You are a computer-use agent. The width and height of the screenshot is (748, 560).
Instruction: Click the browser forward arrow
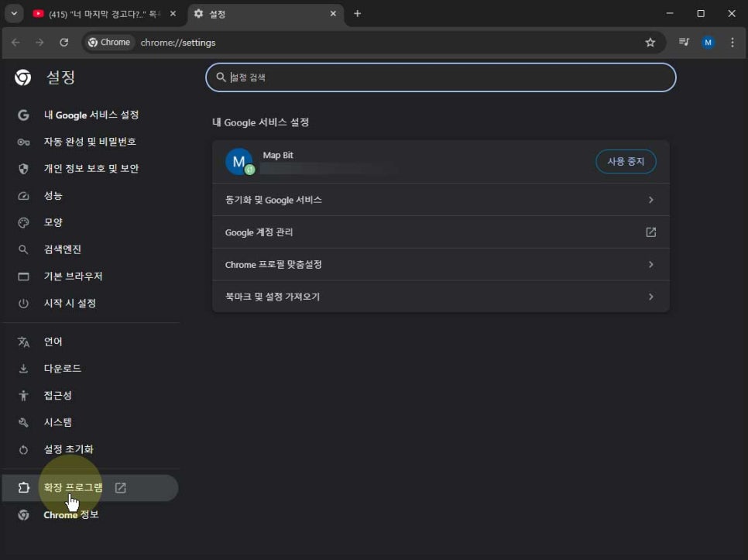[39, 43]
